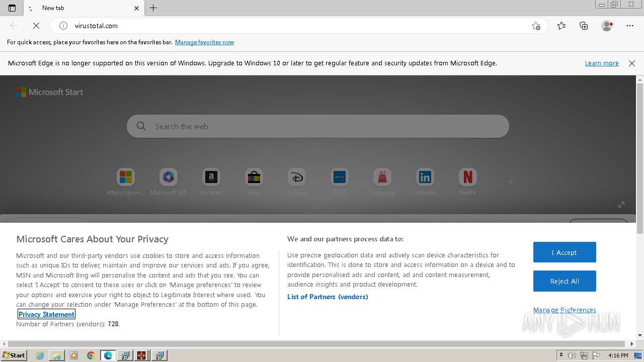This screenshot has height=362, width=644.
Task: Go back using the back arrow
Action: [14, 26]
